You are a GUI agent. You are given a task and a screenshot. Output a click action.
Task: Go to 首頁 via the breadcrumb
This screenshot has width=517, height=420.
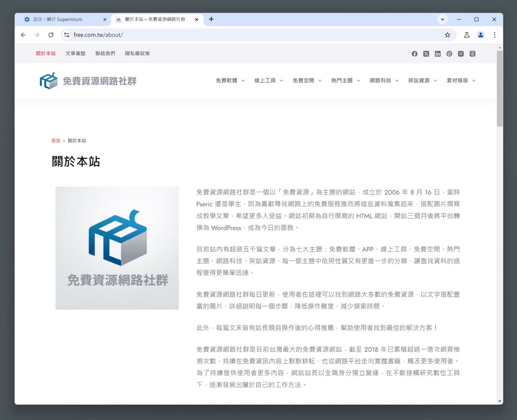56,141
